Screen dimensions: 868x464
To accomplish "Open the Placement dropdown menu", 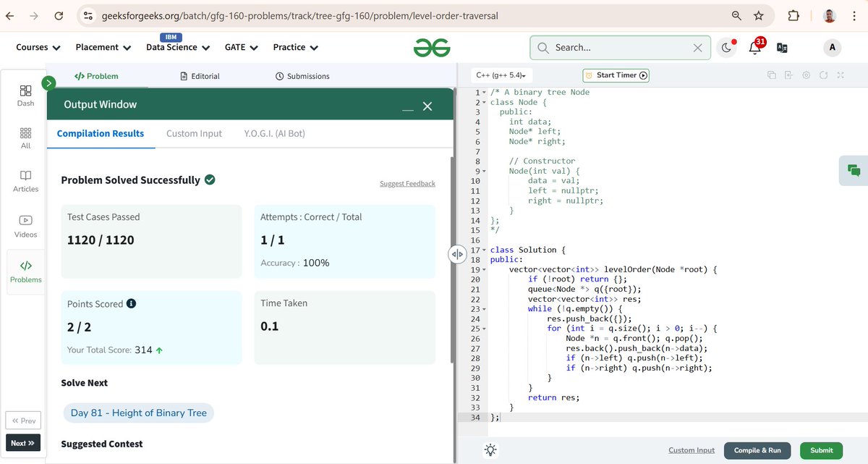I will point(103,47).
